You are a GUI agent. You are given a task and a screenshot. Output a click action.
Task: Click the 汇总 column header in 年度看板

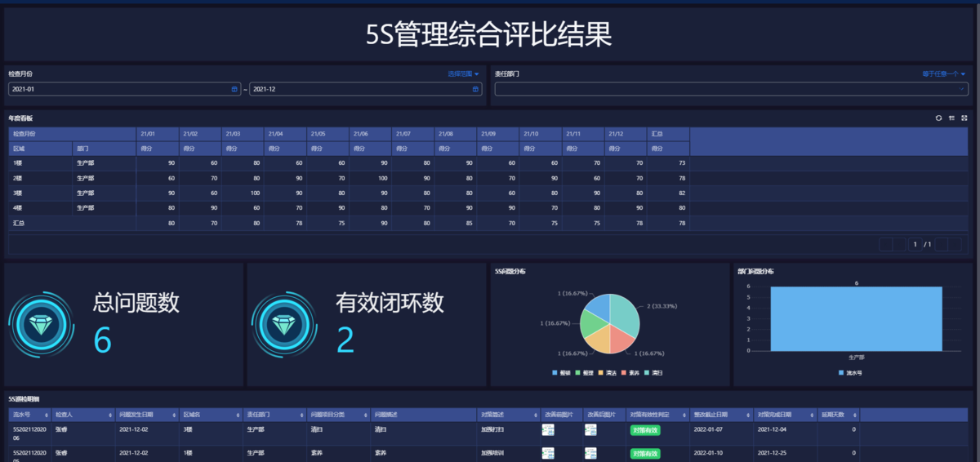tap(668, 134)
